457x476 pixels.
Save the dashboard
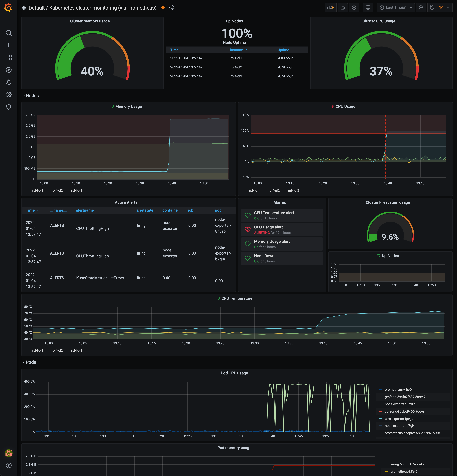(x=343, y=8)
